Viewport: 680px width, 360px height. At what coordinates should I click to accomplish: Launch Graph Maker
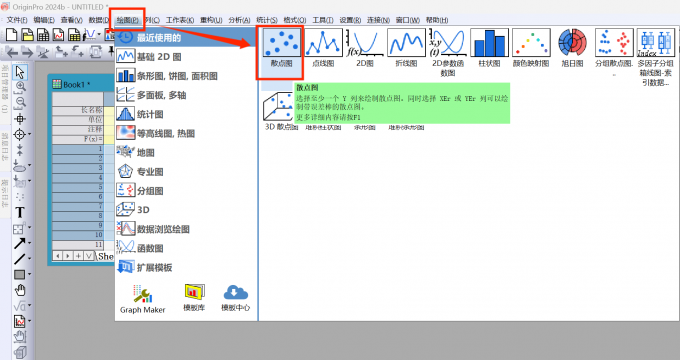[x=143, y=299]
